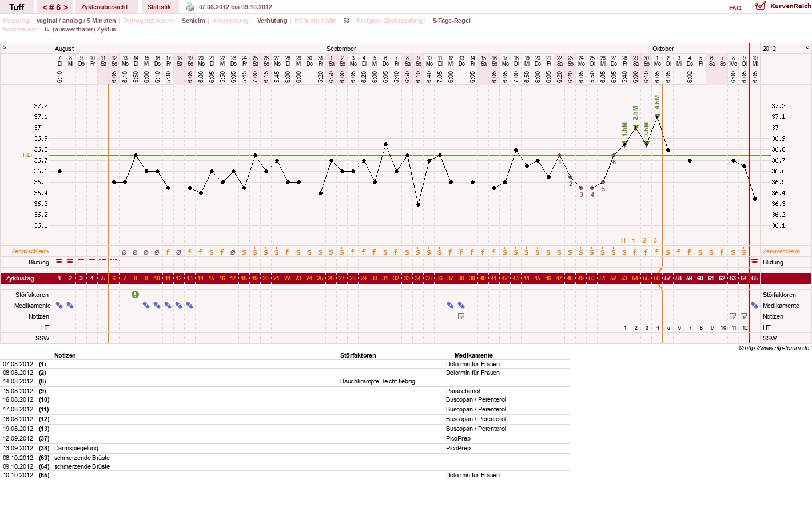Click the Zervixschleim row label on the right

[x=781, y=251]
